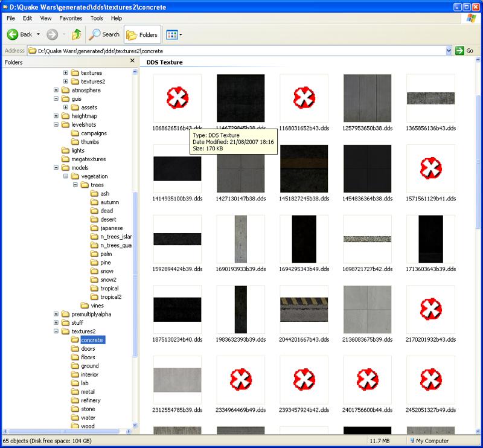This screenshot has height=448, width=483.
Task: Open the Favorites menu
Action: (71, 18)
